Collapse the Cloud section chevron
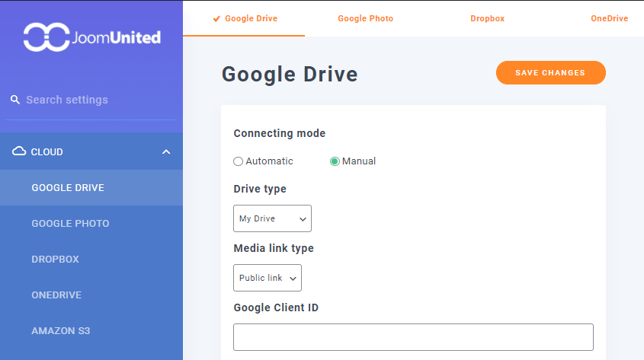The height and width of the screenshot is (360, 644). (x=166, y=151)
